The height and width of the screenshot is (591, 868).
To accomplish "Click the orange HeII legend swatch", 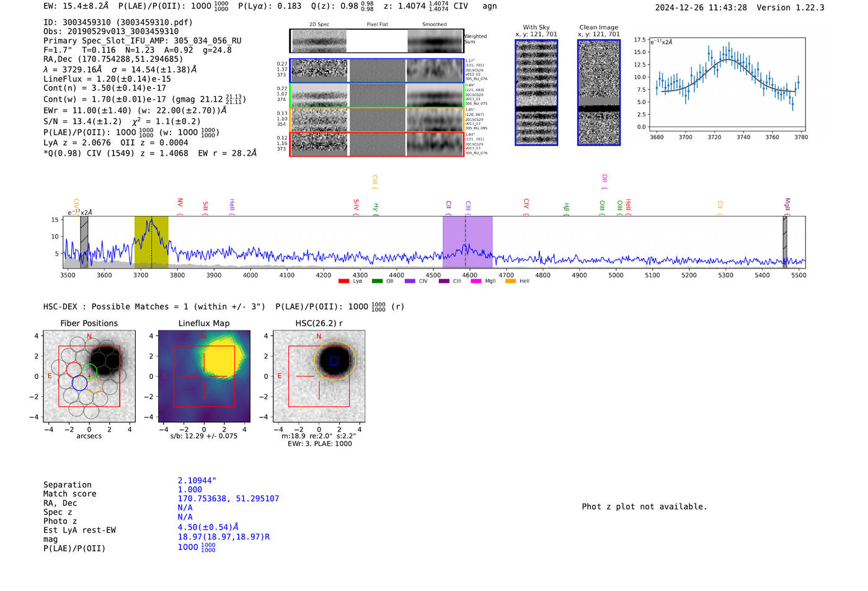I will click(511, 281).
